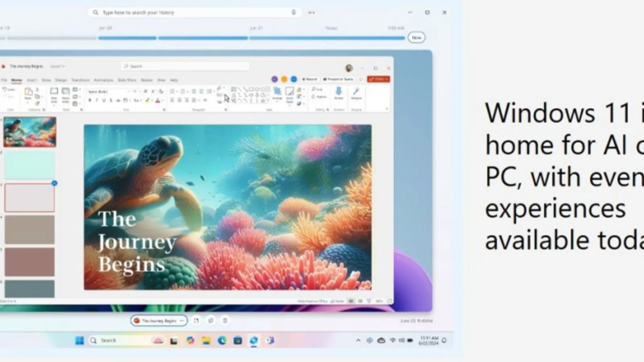Screen dimensions: 644x362
Task: Click the microphone icon in Recall search
Action: [x=294, y=12]
